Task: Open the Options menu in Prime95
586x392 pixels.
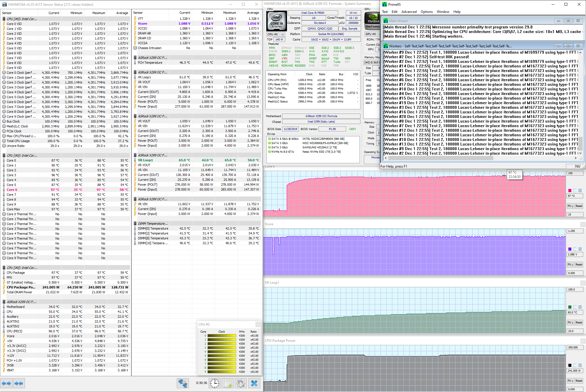Action: pyautogui.click(x=426, y=12)
